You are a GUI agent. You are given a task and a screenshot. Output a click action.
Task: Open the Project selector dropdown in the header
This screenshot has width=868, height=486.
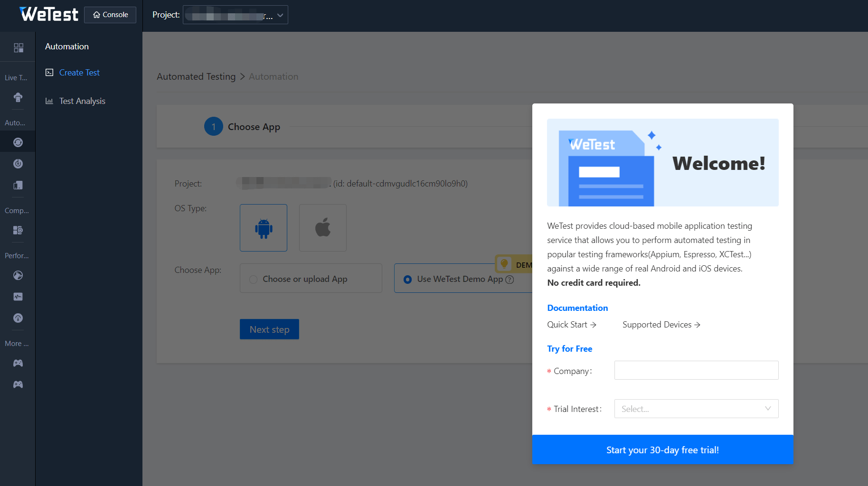tap(235, 15)
